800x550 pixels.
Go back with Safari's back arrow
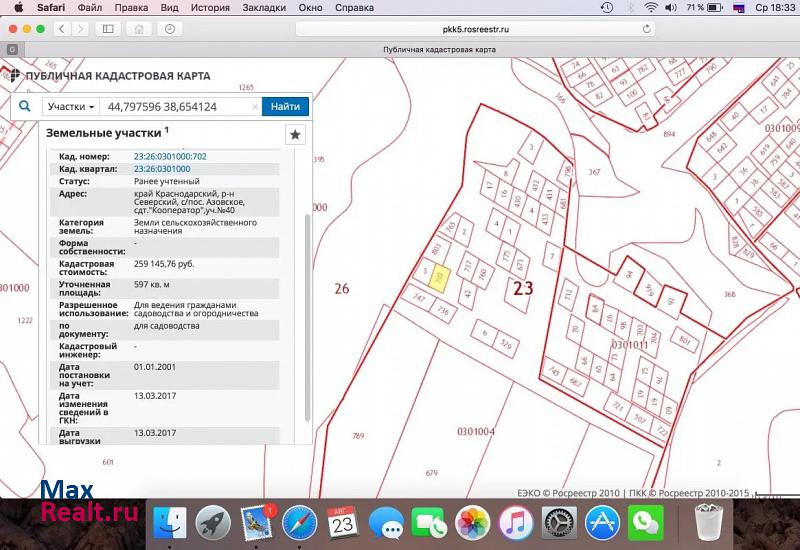(62, 29)
